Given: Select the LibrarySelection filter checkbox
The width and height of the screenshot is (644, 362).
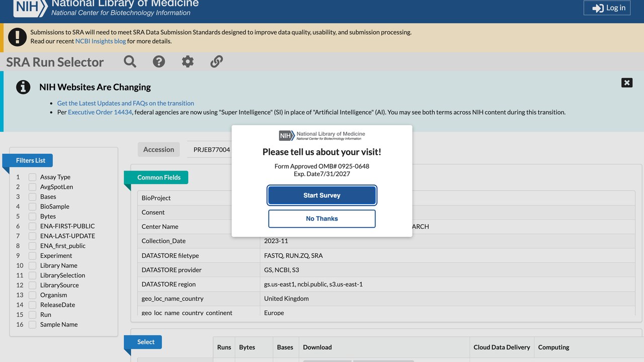Looking at the screenshot, I should point(32,276).
